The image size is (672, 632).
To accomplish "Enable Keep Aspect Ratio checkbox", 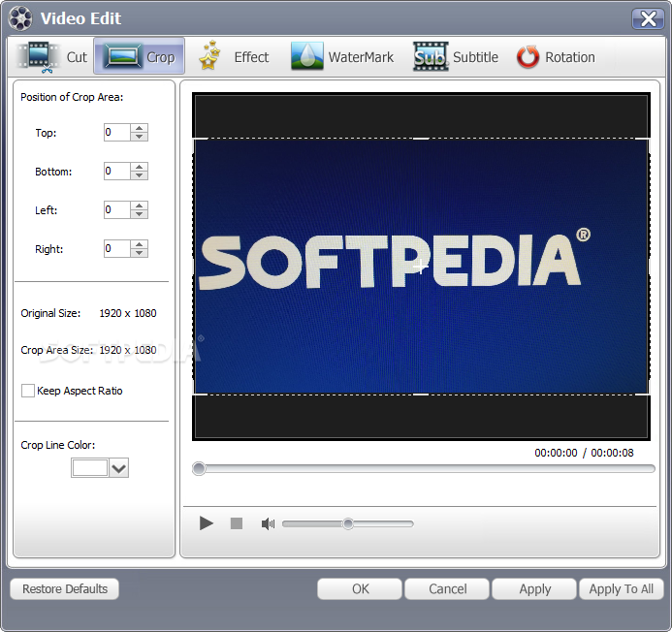I will pyautogui.click(x=28, y=391).
